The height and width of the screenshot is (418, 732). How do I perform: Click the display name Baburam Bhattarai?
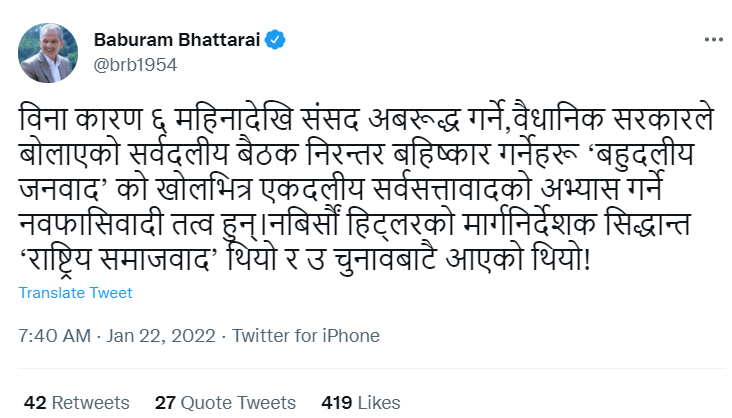177,40
